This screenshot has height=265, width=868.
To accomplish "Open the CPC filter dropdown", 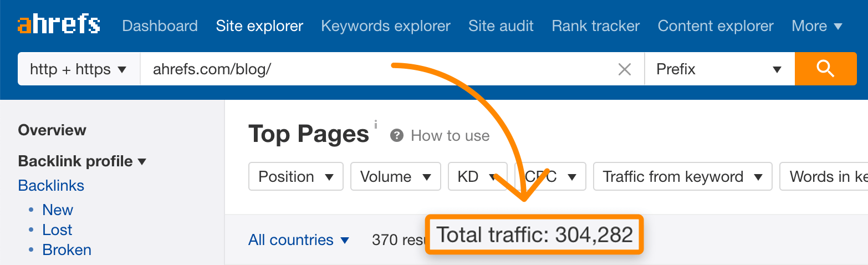I will click(x=550, y=177).
